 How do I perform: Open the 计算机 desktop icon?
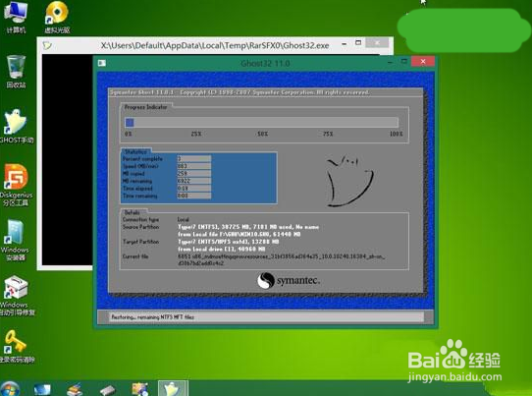[16, 17]
